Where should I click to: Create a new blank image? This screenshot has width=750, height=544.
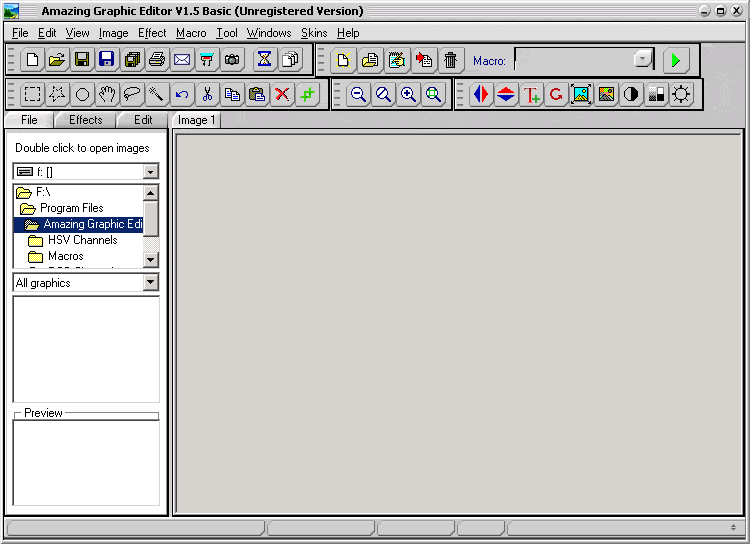click(x=32, y=60)
